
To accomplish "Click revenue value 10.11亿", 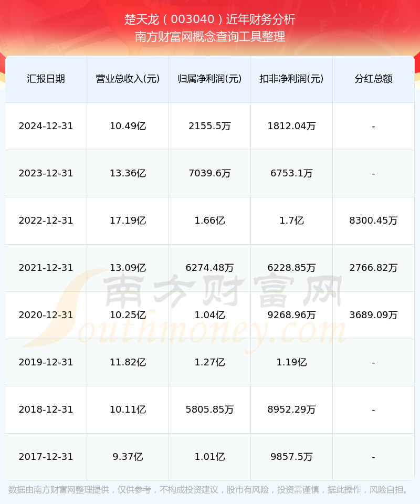I will (x=128, y=409).
